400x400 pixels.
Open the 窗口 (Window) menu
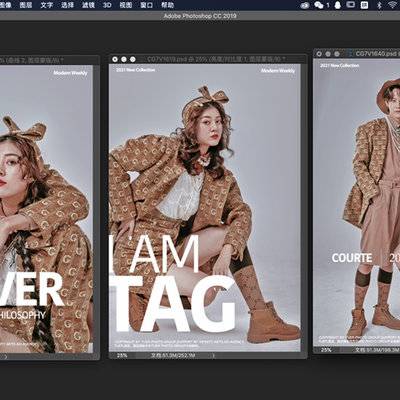pos(146,5)
